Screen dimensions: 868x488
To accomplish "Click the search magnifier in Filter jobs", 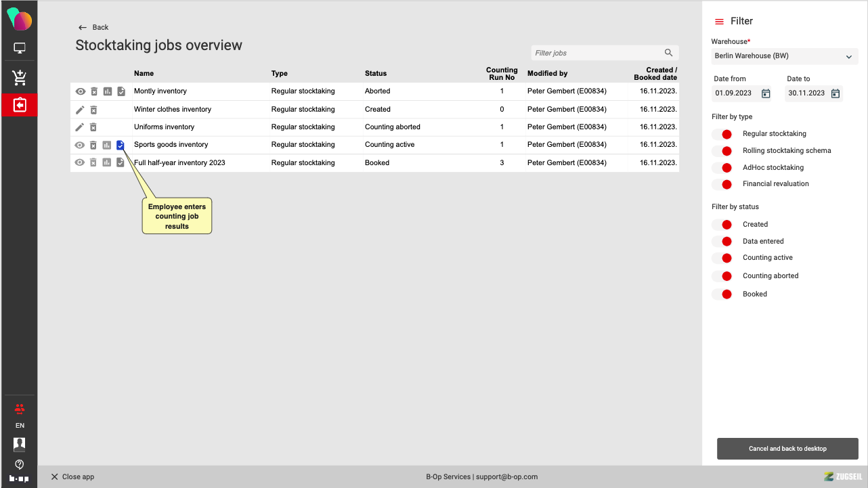I will point(668,53).
